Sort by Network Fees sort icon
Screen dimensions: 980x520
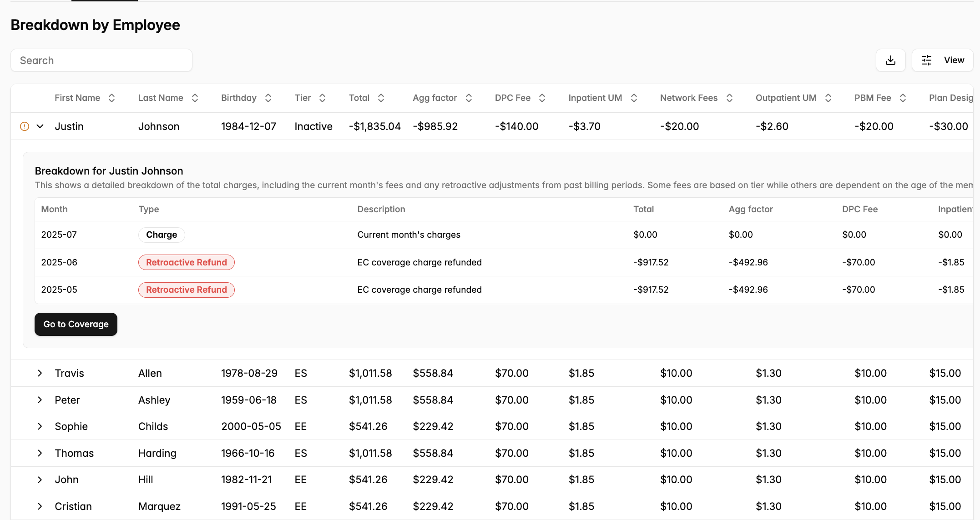coord(729,98)
